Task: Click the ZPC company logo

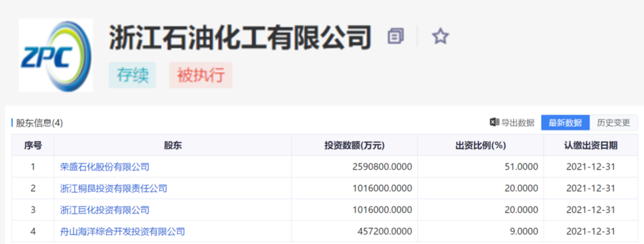Action: point(56,55)
